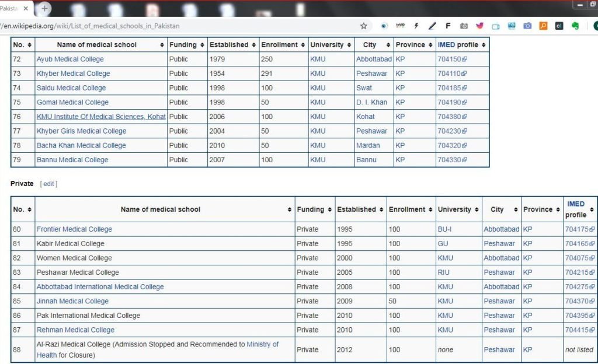Open the orange magnifier extension icon
598x364 pixels.
point(543,26)
